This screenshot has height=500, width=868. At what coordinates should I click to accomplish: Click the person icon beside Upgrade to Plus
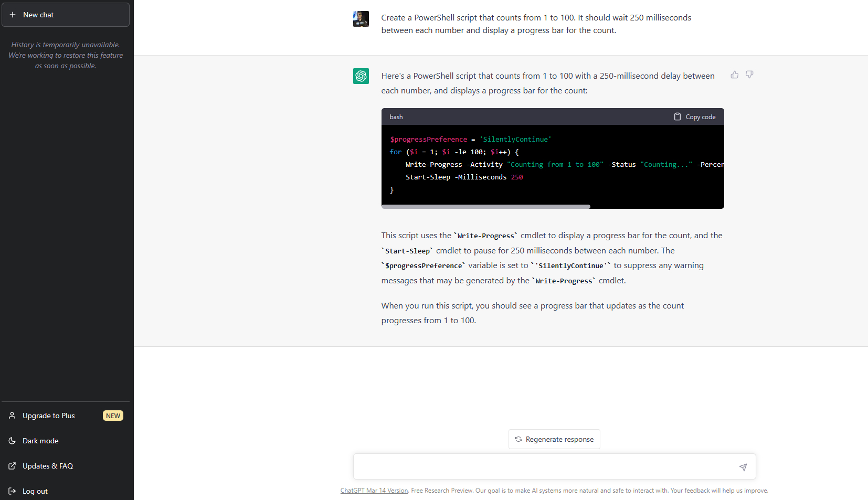pos(12,416)
